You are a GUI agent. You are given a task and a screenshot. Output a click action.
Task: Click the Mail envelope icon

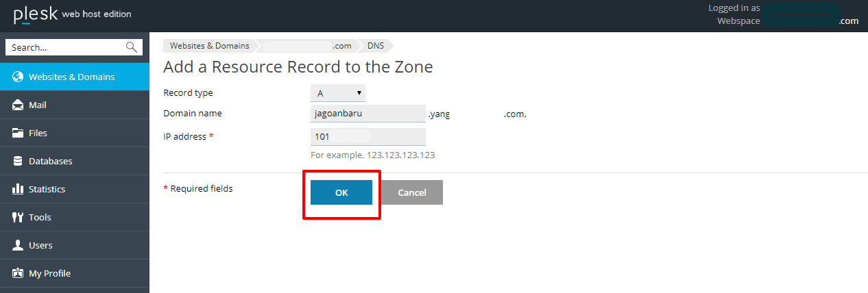(18, 105)
